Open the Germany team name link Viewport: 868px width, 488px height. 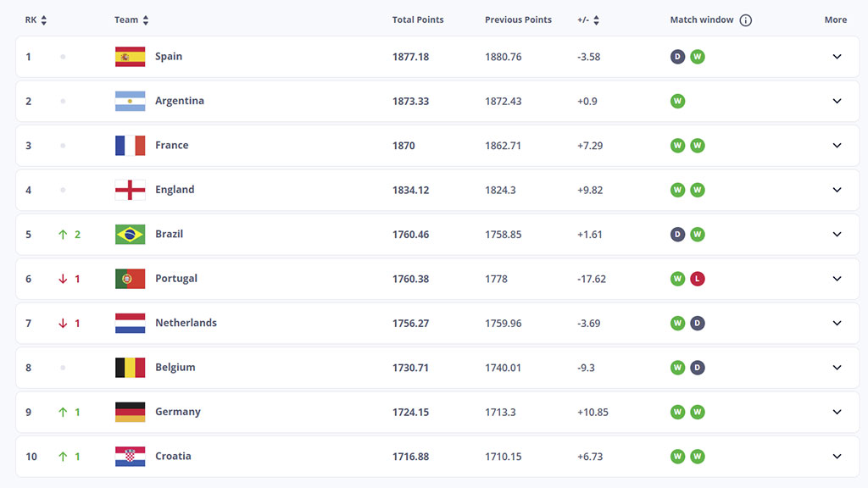(178, 412)
